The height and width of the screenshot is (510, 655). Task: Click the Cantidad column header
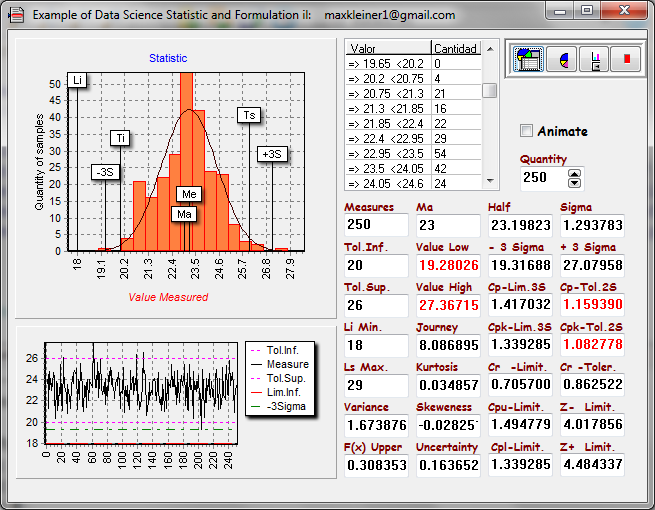pos(455,48)
